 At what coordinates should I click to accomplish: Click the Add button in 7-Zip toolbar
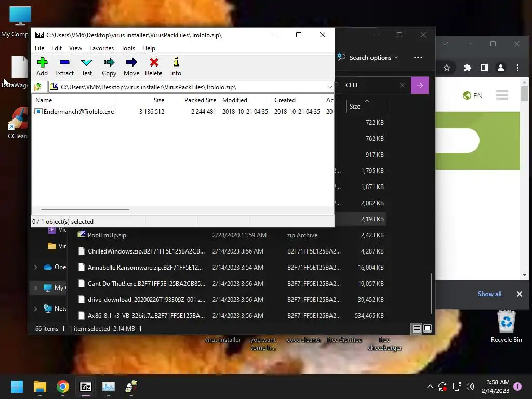42,66
